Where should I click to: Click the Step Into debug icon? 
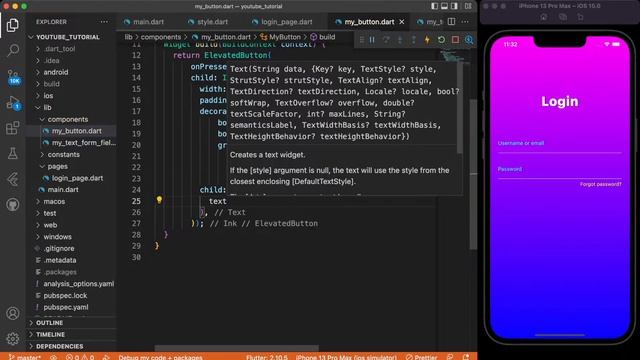coord(400,40)
